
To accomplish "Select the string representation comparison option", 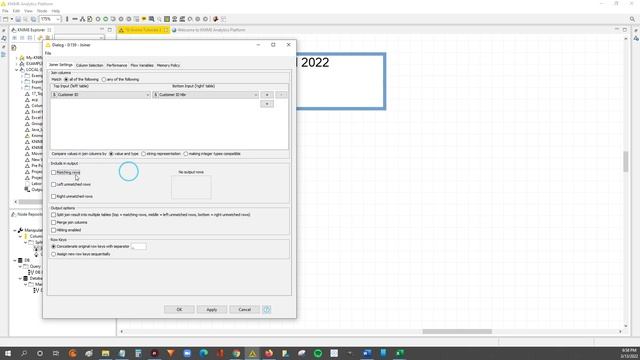I will pos(143,154).
